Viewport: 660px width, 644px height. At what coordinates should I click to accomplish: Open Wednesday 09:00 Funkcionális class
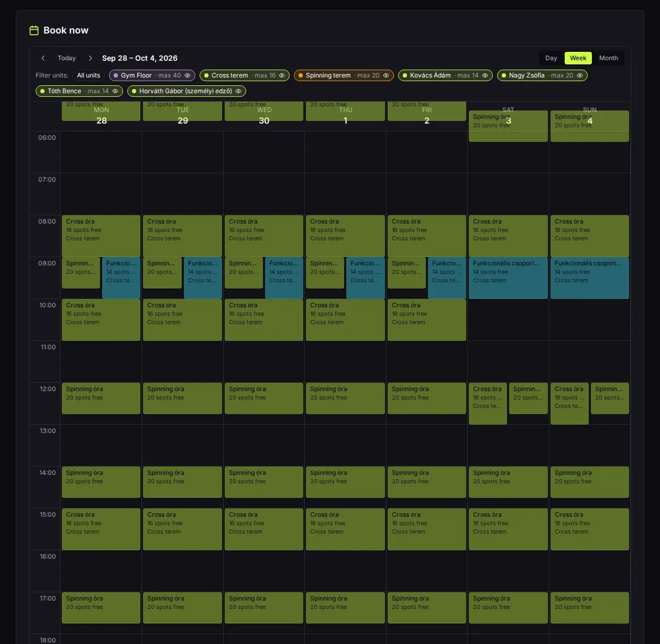284,277
